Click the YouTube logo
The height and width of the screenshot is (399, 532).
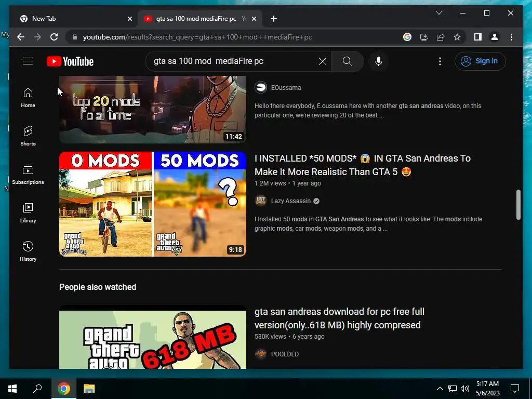(x=70, y=61)
